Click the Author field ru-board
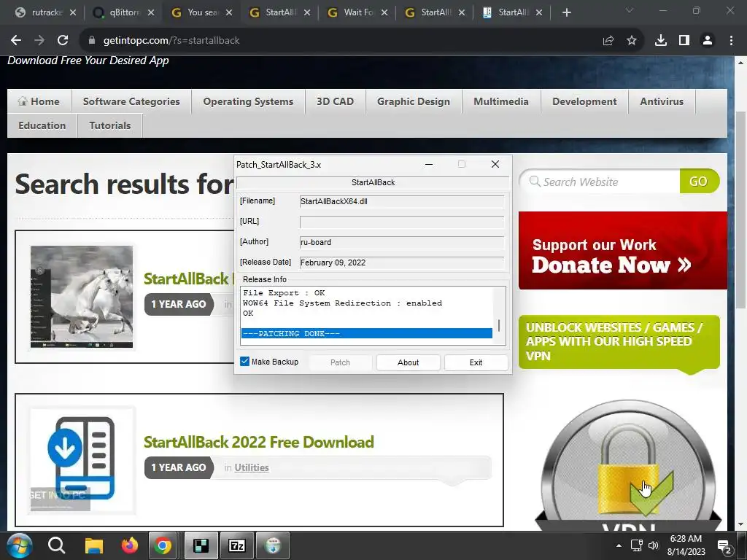747x560 pixels. pyautogui.click(x=402, y=242)
